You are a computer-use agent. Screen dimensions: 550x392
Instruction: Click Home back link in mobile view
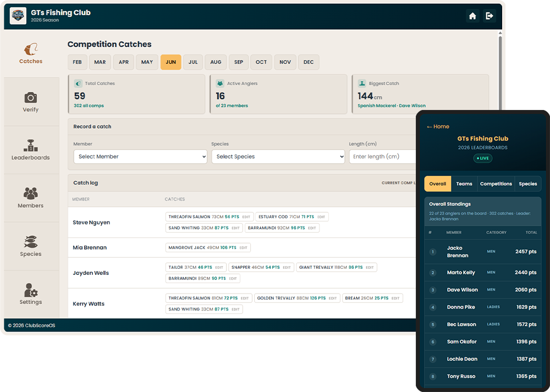point(438,126)
